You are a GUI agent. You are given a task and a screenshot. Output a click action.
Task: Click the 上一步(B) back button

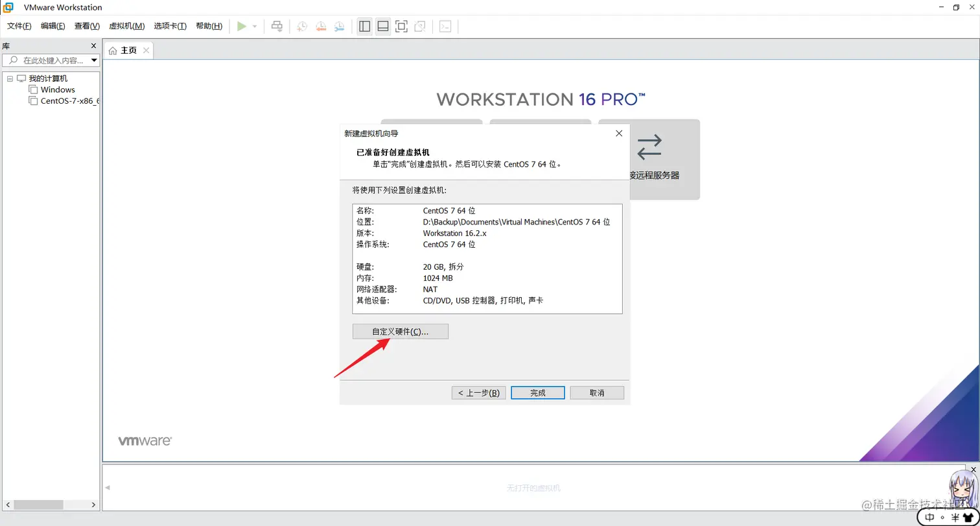(478, 393)
